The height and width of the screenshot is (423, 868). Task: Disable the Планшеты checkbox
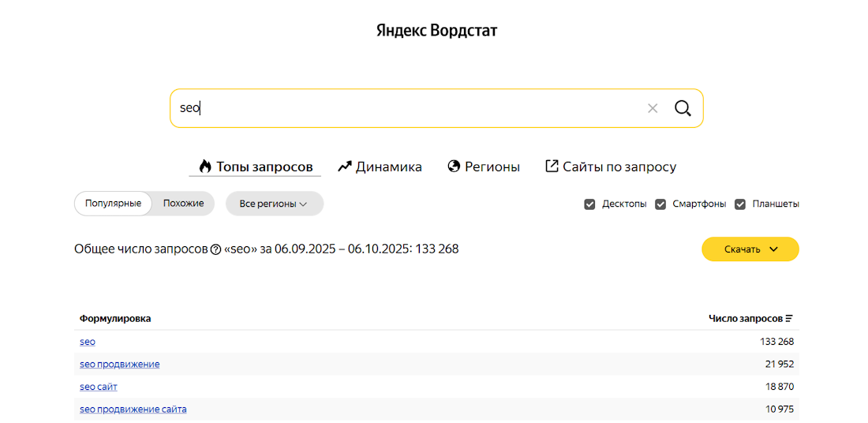click(x=740, y=204)
